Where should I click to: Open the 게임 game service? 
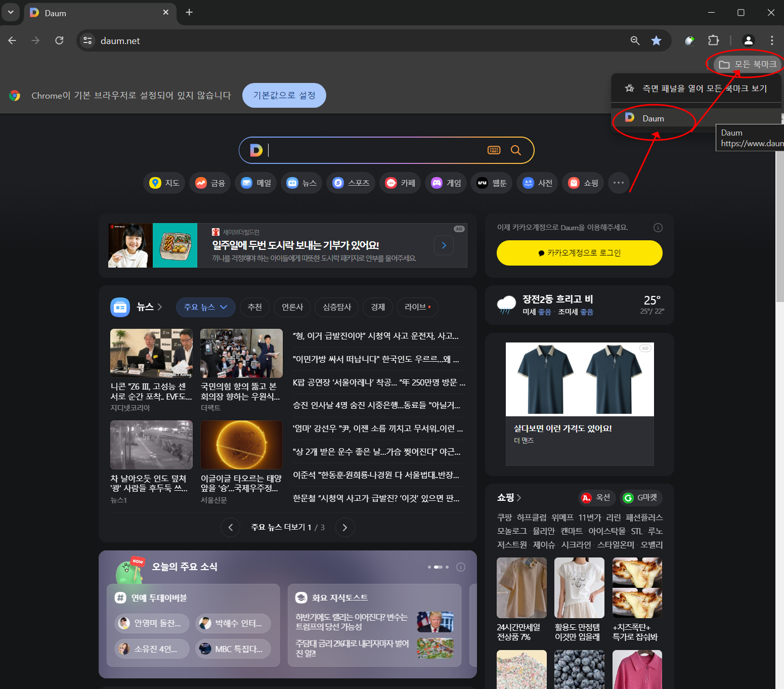[x=446, y=183]
